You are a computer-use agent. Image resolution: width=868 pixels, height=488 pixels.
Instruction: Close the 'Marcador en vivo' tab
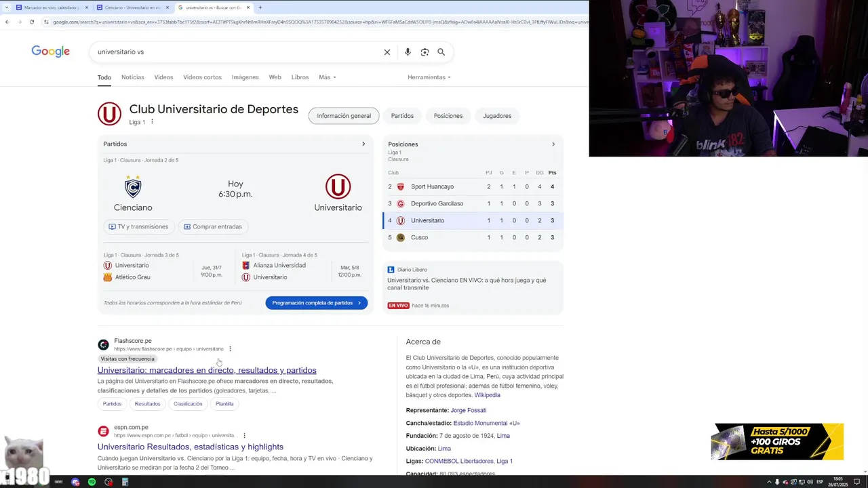point(87,7)
